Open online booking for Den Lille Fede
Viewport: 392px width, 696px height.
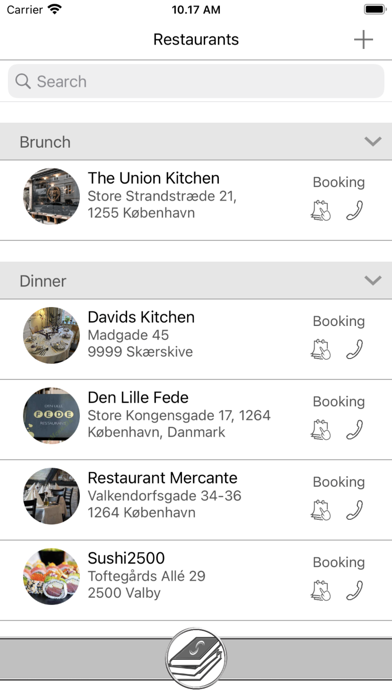point(321,430)
